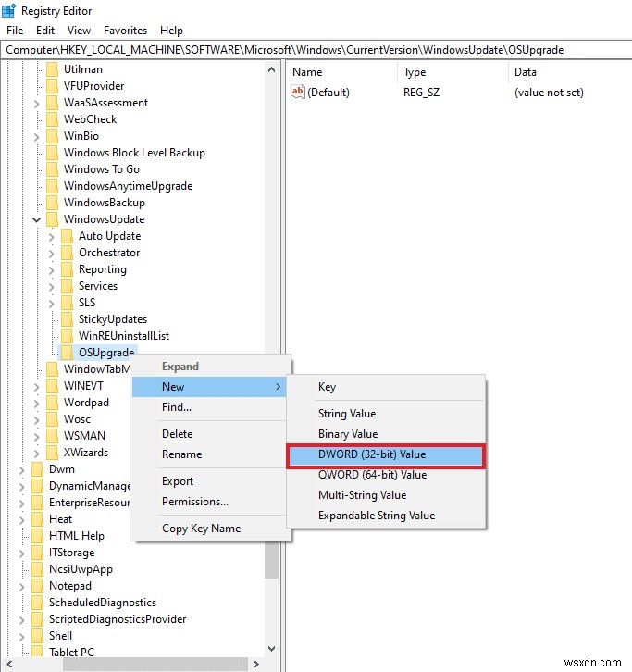The height and width of the screenshot is (672, 632).
Task: Click the Utilman folder icon
Action: tap(52, 69)
